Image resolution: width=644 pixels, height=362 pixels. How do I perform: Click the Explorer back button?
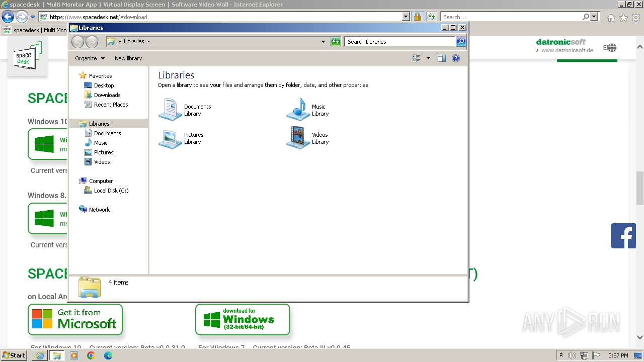(x=77, y=42)
